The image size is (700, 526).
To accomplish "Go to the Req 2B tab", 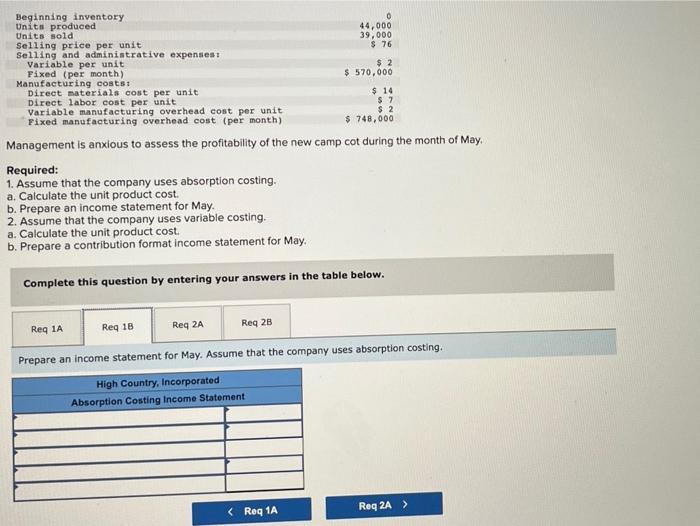I will (x=257, y=322).
